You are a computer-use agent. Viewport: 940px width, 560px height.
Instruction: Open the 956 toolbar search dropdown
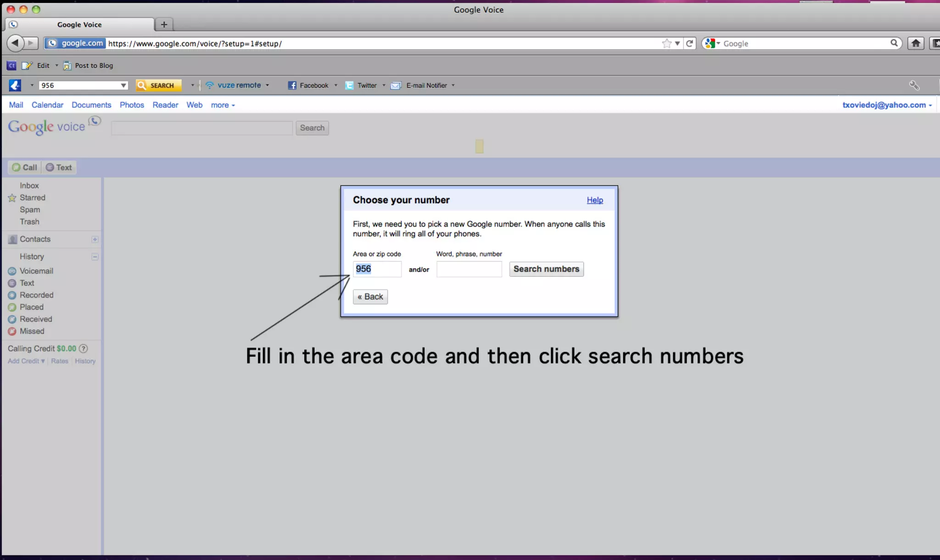123,85
